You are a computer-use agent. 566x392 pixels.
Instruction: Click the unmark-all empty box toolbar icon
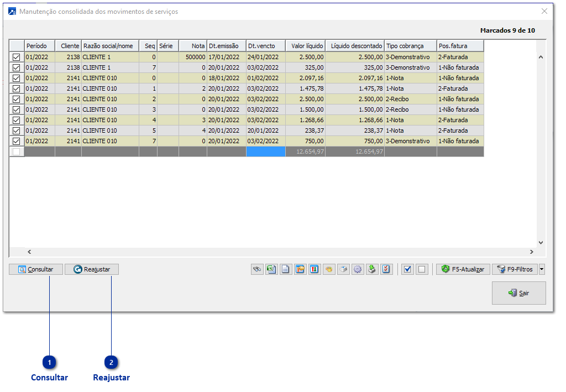tap(422, 269)
